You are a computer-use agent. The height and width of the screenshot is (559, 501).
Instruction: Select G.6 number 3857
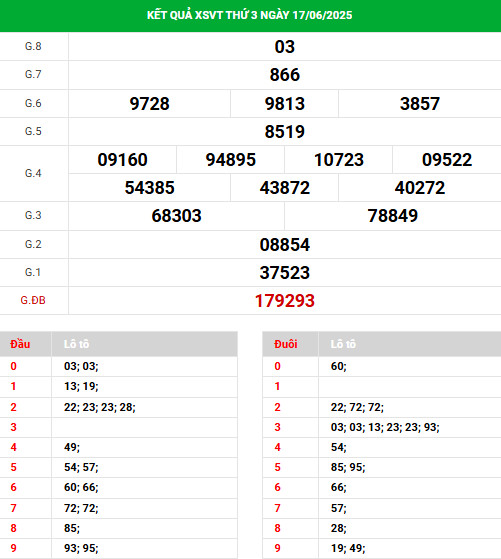coord(420,104)
